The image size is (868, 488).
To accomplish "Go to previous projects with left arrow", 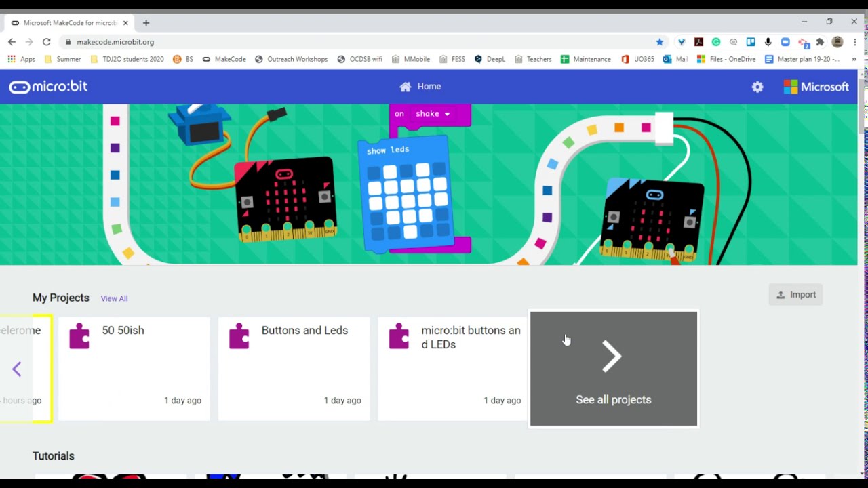I will [17, 369].
